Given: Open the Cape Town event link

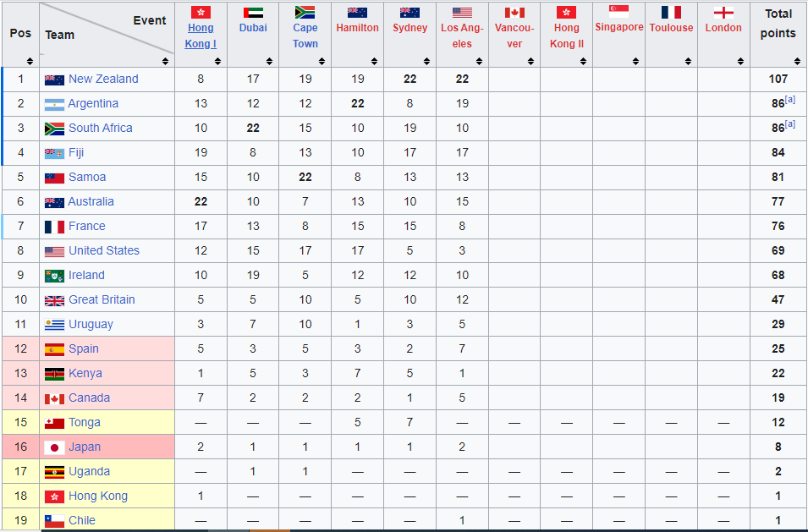Looking at the screenshot, I should 305,36.
